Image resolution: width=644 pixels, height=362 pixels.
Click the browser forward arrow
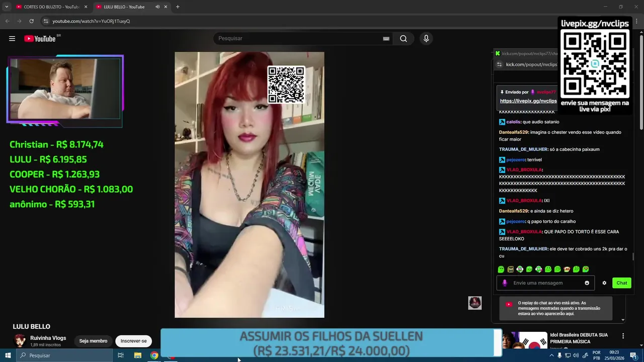tap(19, 21)
